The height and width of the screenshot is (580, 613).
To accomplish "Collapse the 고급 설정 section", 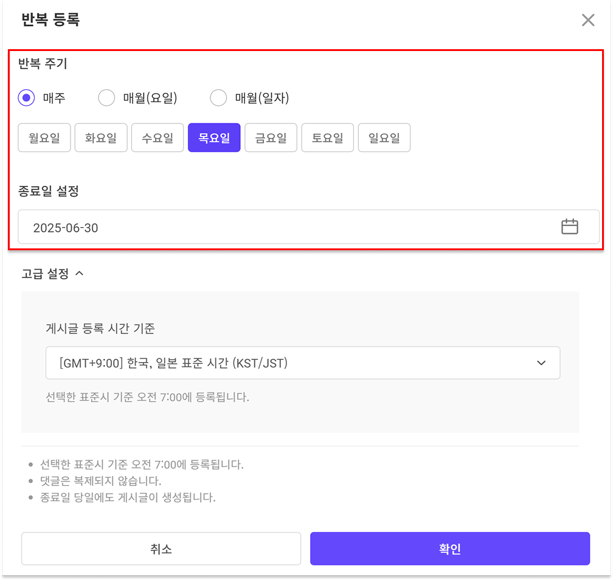I will coord(52,272).
